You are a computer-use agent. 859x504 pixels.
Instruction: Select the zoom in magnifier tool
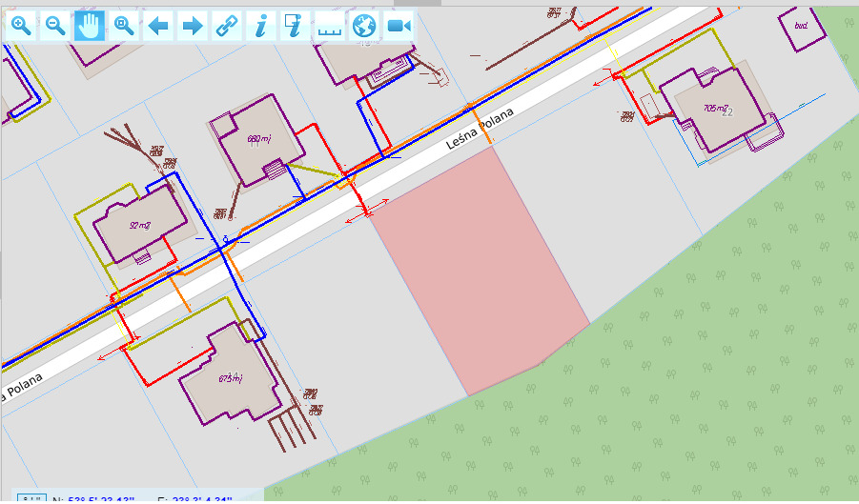pyautogui.click(x=21, y=26)
